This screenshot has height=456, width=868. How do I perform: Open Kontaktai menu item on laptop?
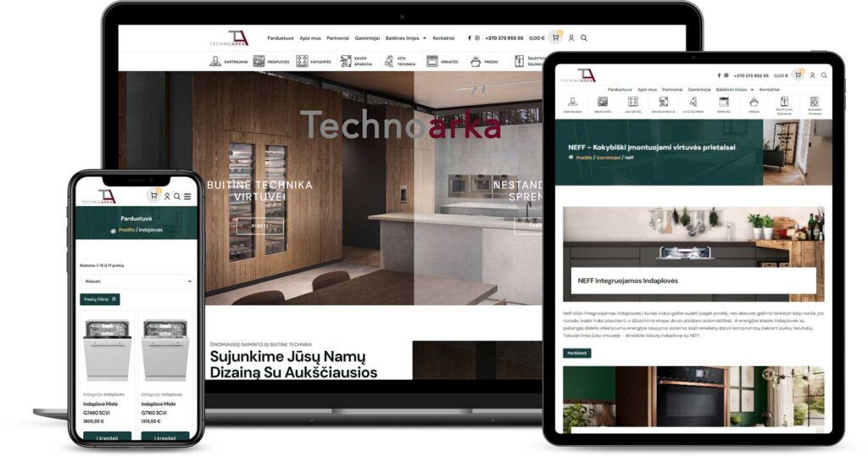point(443,38)
